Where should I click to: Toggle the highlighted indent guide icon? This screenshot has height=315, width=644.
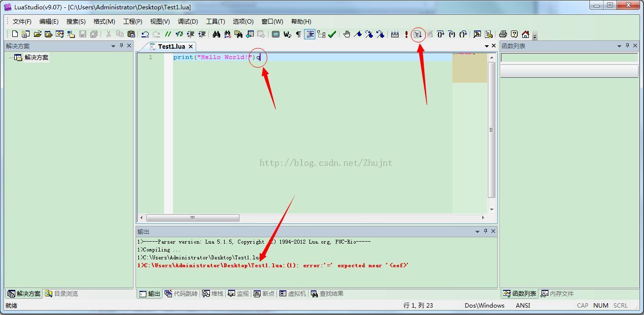click(x=310, y=34)
